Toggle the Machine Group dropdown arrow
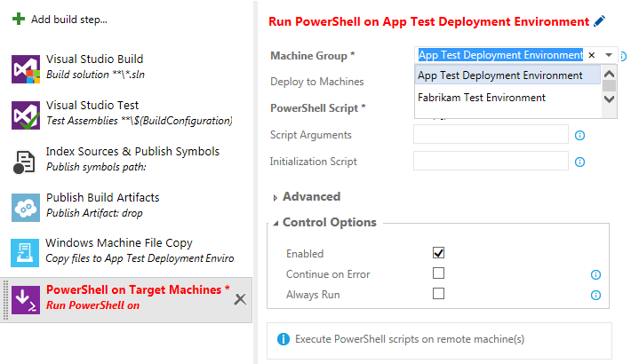Screen dimensions: 631x364 [609, 55]
